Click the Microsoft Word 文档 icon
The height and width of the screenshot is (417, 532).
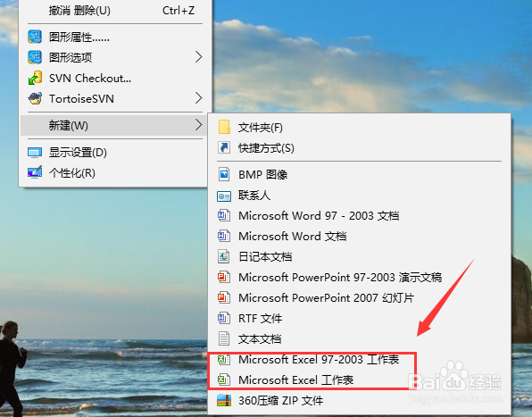(224, 236)
